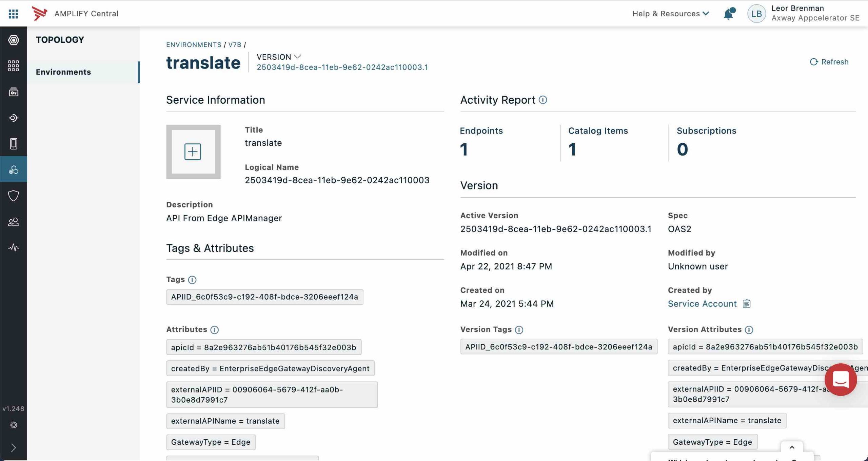Click the OAS2 spec value
Viewport: 868px width, 461px height.
pyautogui.click(x=679, y=229)
